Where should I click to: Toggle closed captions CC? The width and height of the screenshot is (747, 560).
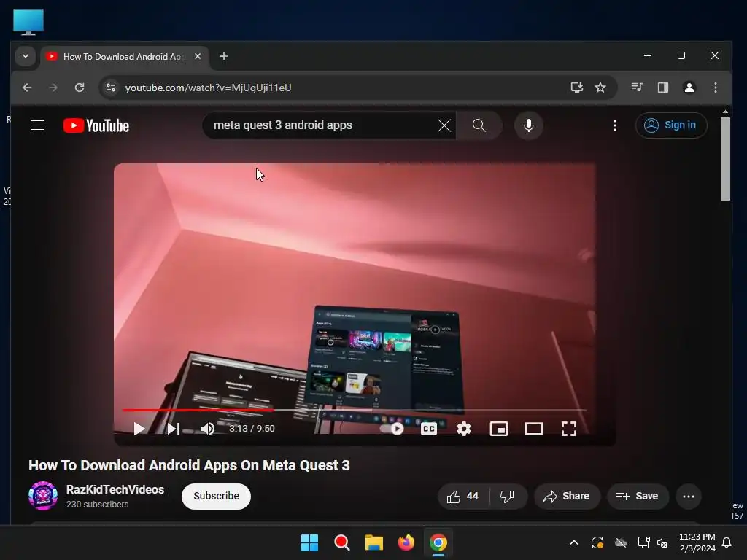tap(429, 429)
